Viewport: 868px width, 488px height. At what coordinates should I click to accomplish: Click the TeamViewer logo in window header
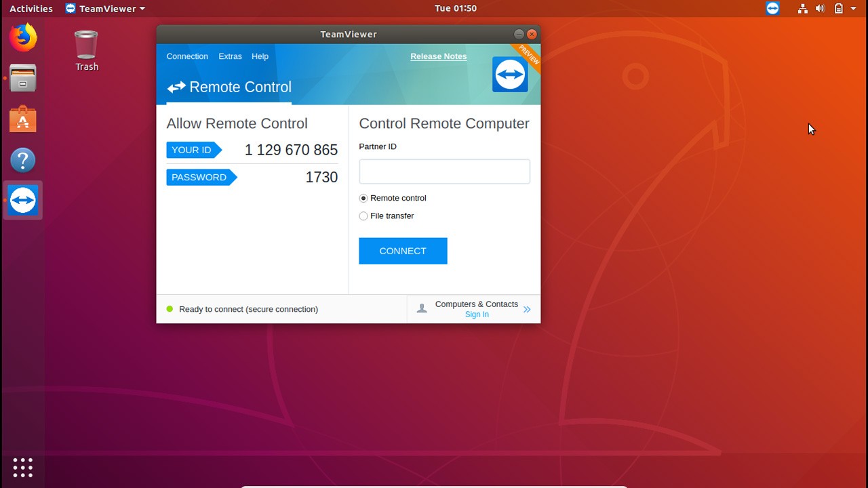tap(510, 75)
